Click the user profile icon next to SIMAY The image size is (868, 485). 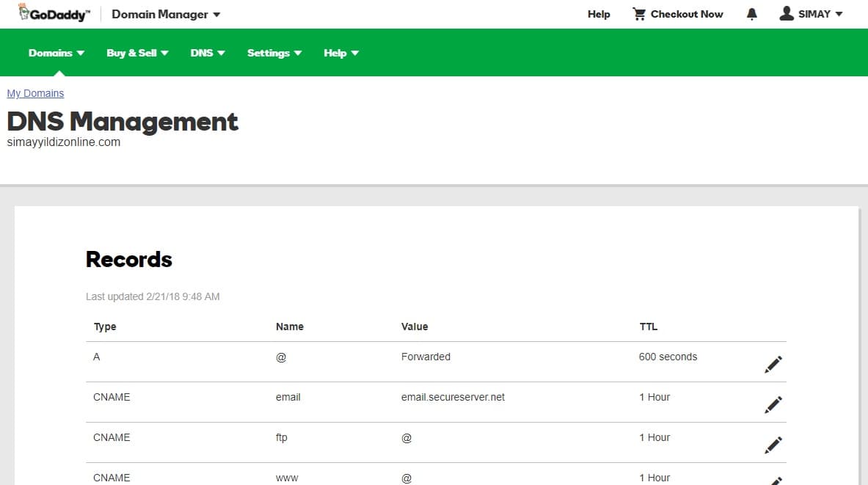tap(787, 13)
